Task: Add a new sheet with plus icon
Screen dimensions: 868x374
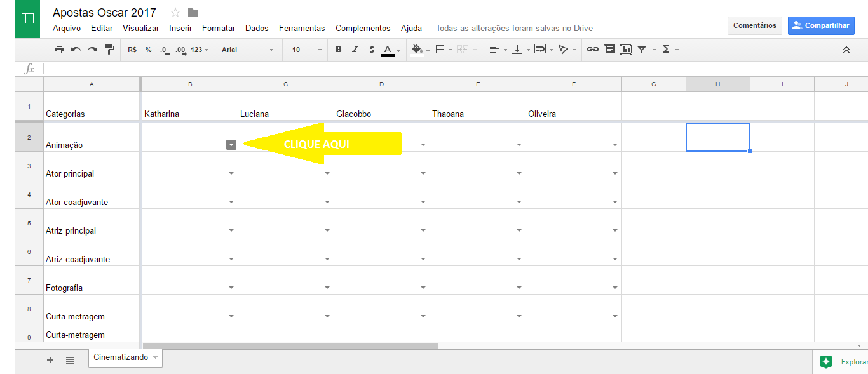Action: click(x=50, y=360)
